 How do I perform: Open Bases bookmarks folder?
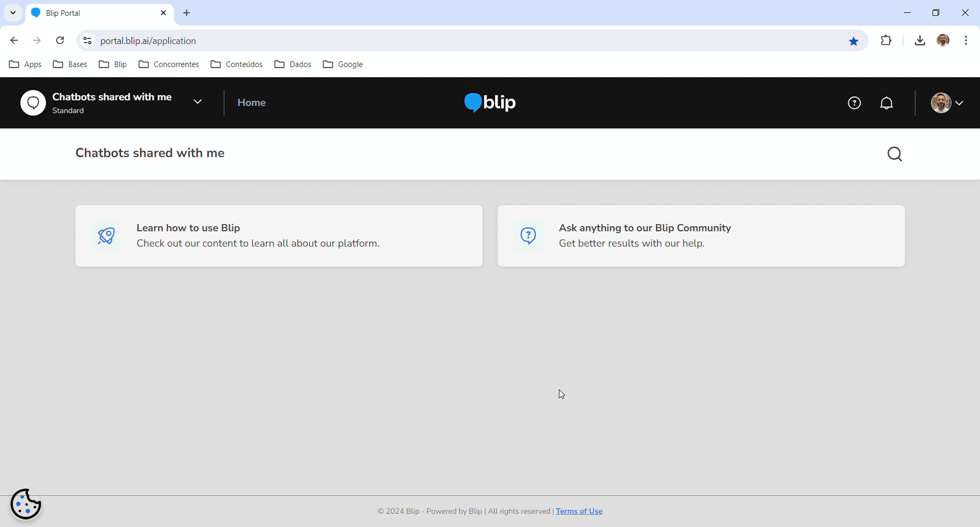pos(70,64)
